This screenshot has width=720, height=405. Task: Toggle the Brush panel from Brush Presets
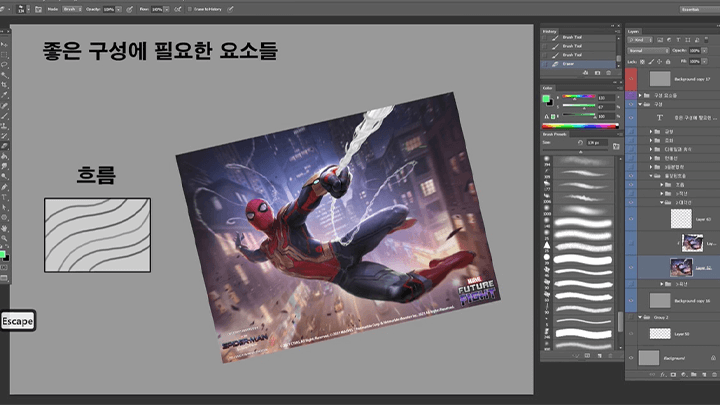(616, 146)
